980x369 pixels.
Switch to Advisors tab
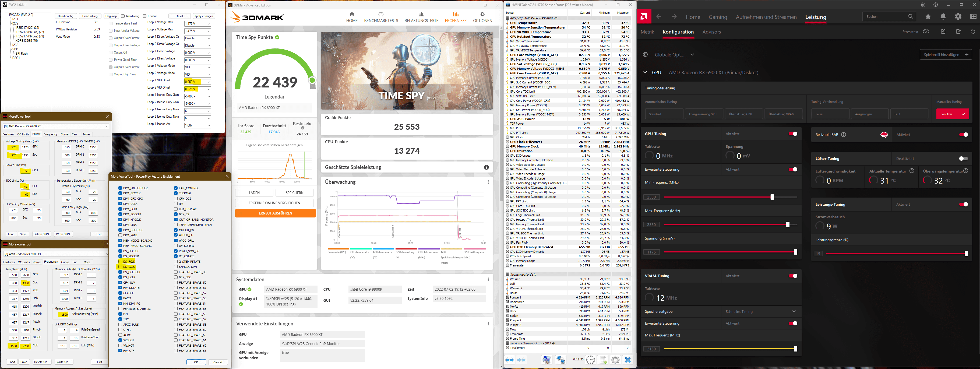711,32
